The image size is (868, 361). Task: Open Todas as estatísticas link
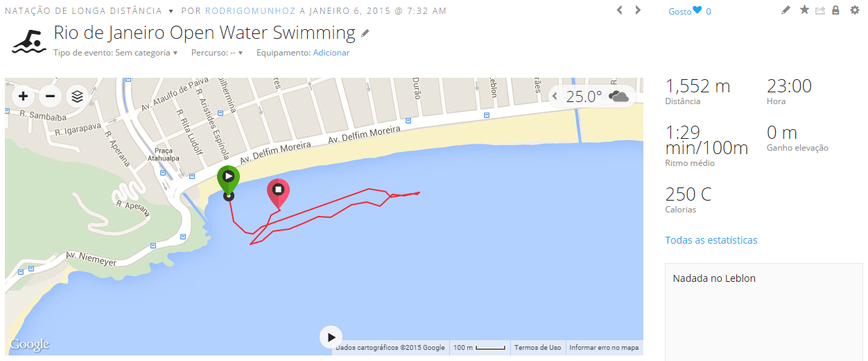(711, 240)
